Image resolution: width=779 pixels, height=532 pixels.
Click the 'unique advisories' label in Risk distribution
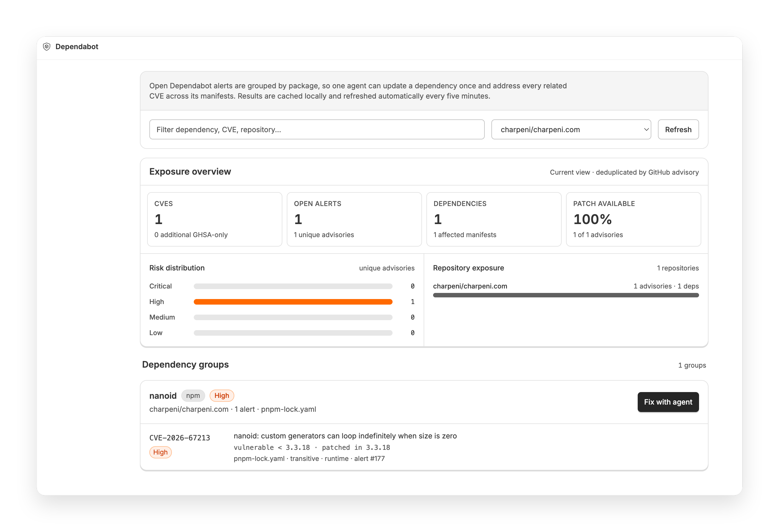[387, 268]
